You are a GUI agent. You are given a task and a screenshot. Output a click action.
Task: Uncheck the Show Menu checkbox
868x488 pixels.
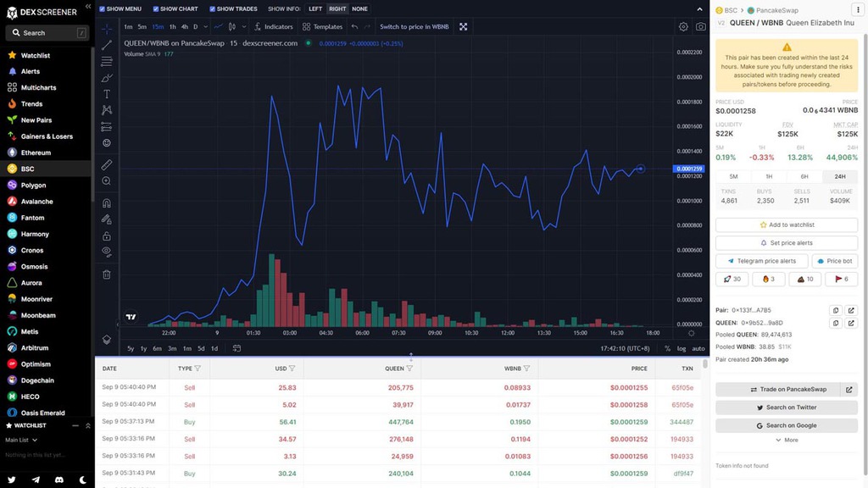[x=102, y=8]
